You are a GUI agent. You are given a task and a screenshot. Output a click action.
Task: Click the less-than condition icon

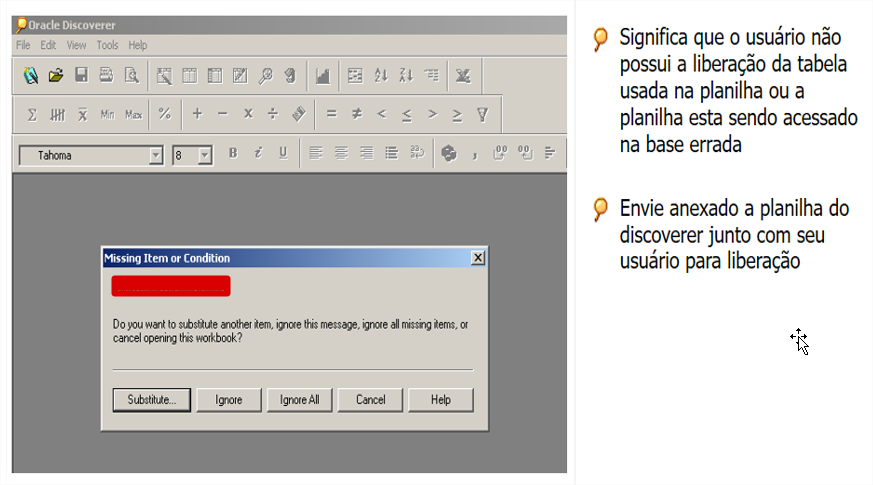click(381, 114)
